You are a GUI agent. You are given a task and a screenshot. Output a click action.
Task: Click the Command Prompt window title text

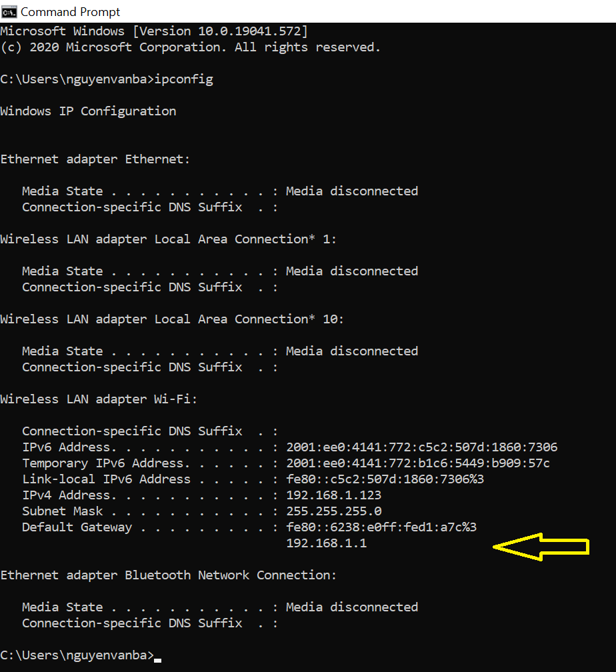point(70,12)
